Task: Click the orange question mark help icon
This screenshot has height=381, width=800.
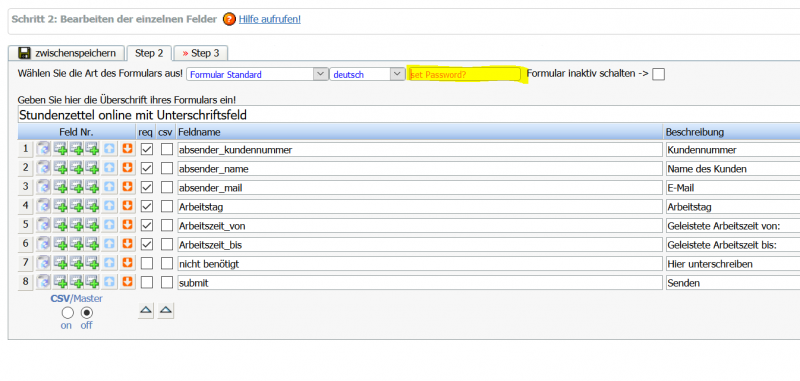Action: (230, 19)
